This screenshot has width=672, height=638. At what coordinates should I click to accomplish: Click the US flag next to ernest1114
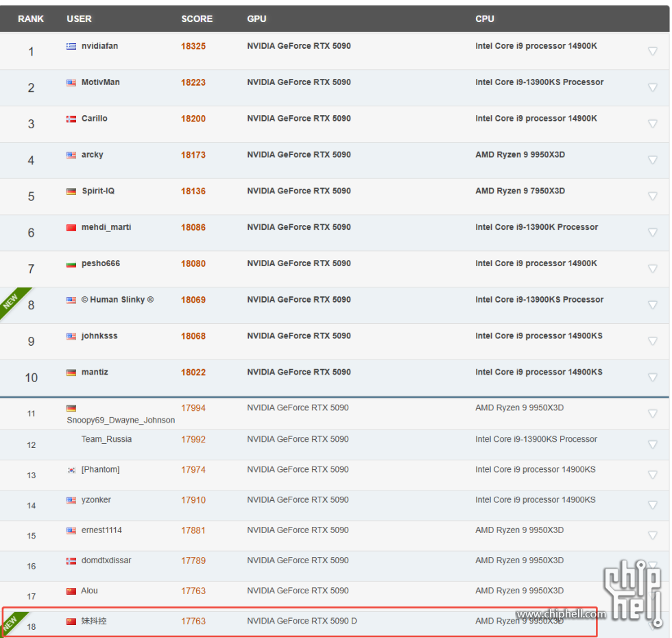tap(71, 531)
